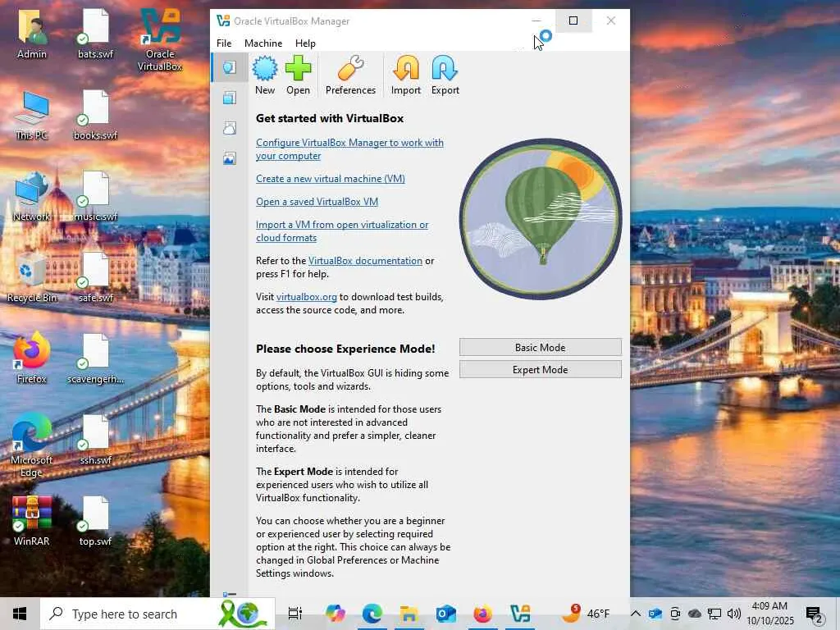Click the blue Export appliance icon
This screenshot has height=630, width=840.
click(445, 75)
